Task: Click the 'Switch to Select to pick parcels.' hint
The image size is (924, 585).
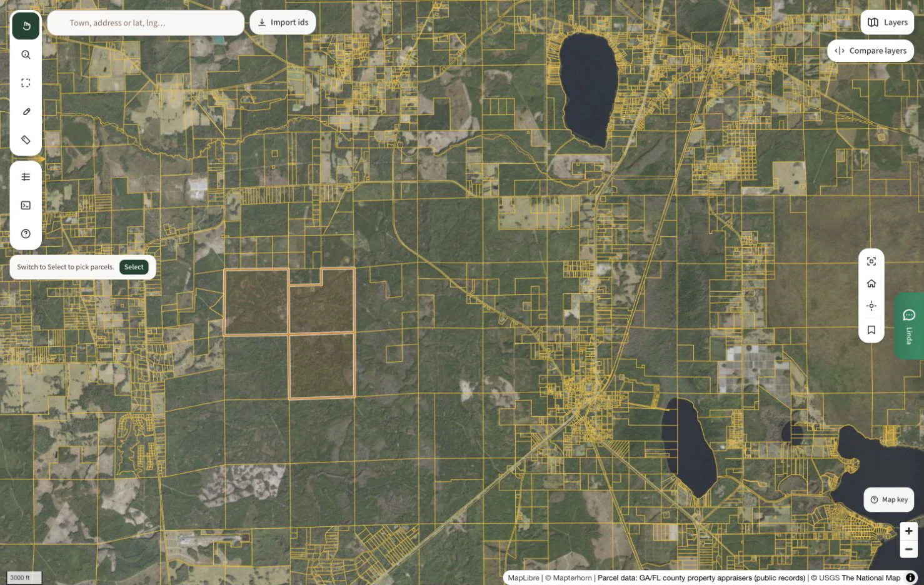Action: pos(66,267)
